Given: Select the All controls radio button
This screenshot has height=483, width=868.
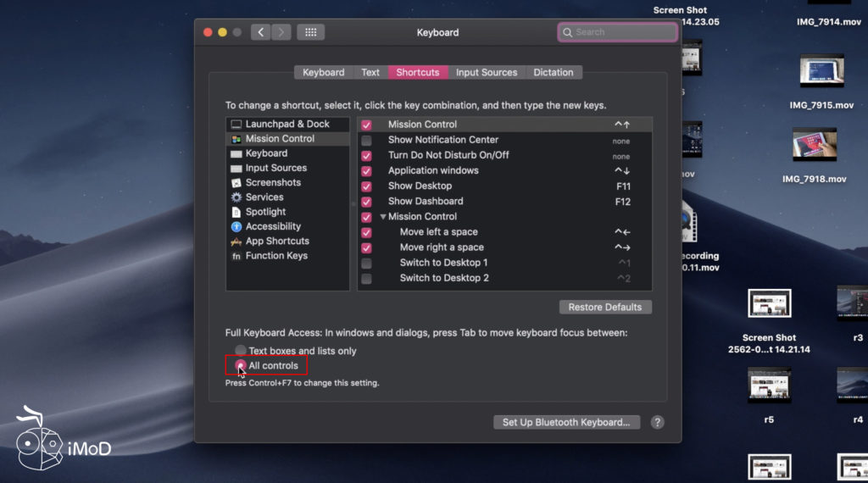Looking at the screenshot, I should [x=240, y=365].
